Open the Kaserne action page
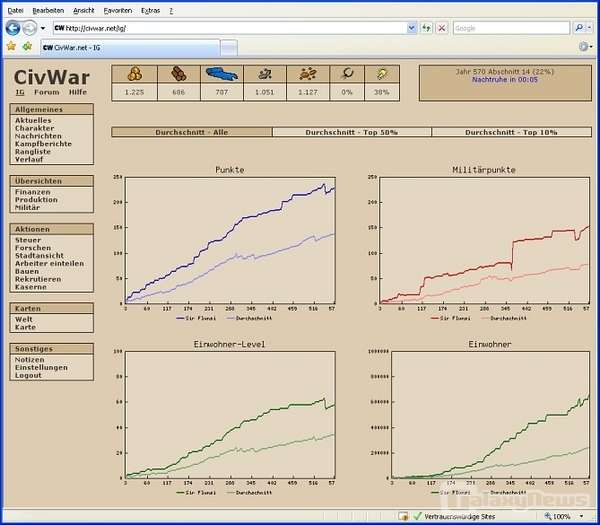The height and width of the screenshot is (525, 600). (30, 287)
